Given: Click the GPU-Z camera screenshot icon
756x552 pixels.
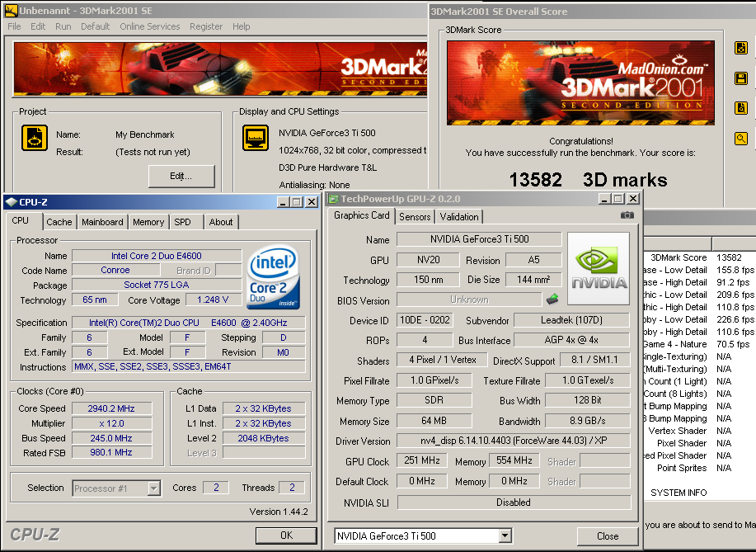Looking at the screenshot, I should point(627,215).
